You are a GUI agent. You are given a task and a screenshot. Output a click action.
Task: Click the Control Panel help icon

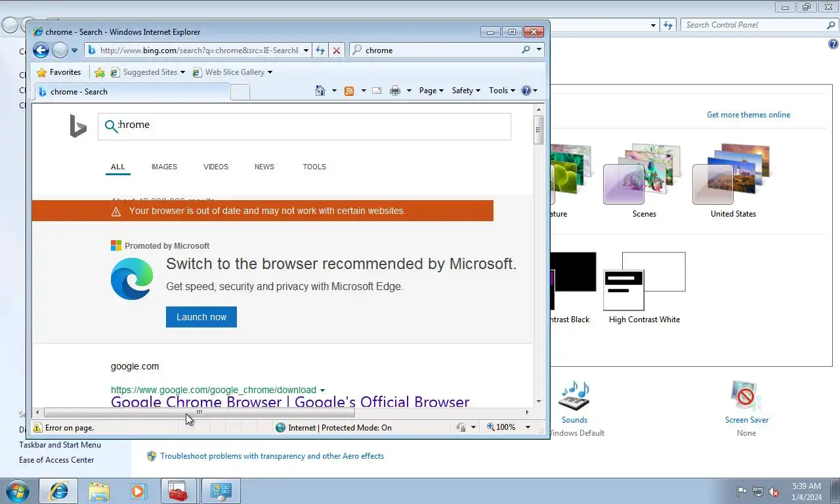833,45
